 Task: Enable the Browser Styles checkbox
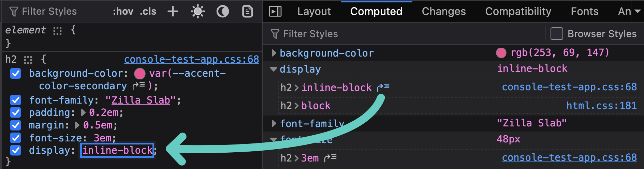(556, 34)
